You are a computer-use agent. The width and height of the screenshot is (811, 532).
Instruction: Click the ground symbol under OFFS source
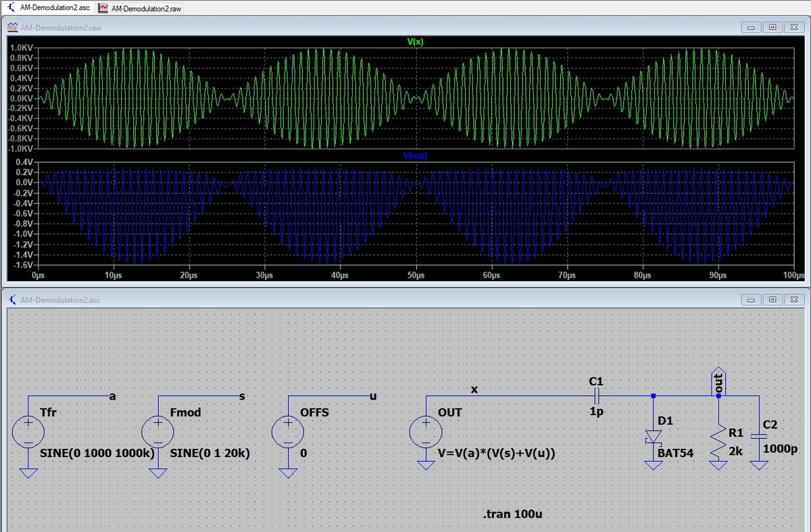(288, 472)
